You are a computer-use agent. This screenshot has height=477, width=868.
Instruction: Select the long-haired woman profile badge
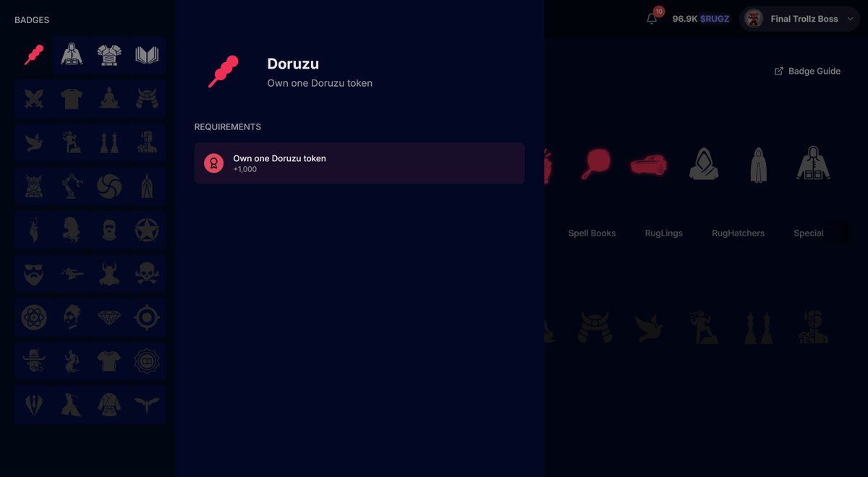(x=72, y=230)
